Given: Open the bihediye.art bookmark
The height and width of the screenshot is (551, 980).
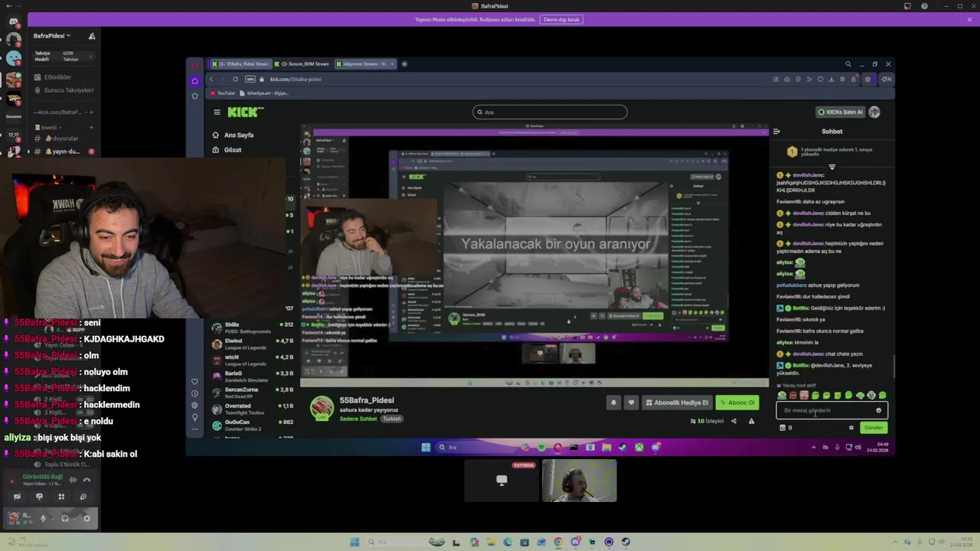Looking at the screenshot, I should coord(264,93).
